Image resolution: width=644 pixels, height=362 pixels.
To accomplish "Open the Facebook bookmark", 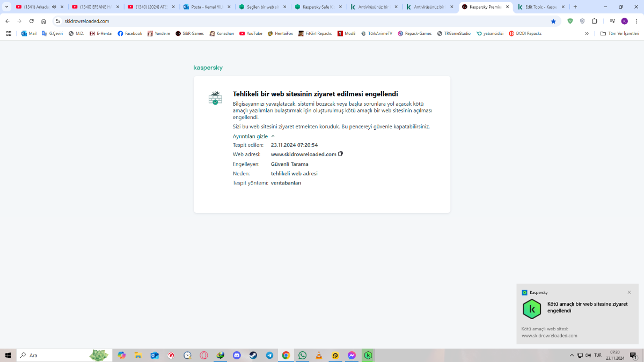I will click(x=130, y=33).
